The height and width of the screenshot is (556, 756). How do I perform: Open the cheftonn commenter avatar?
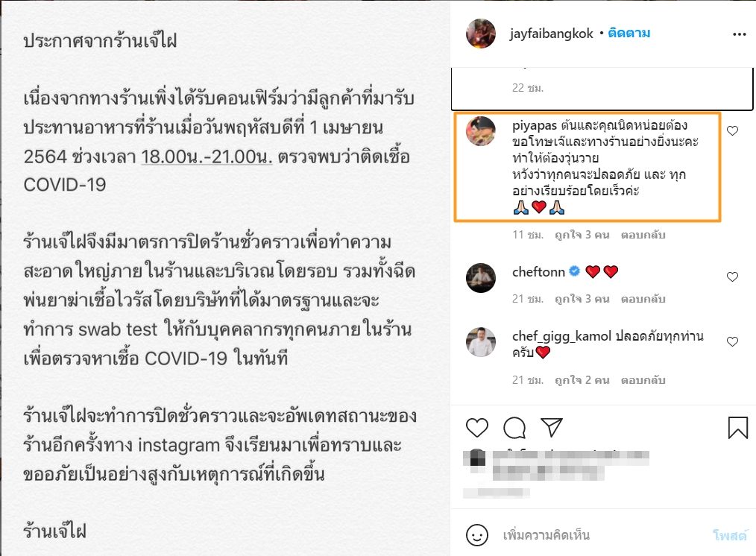click(x=481, y=277)
